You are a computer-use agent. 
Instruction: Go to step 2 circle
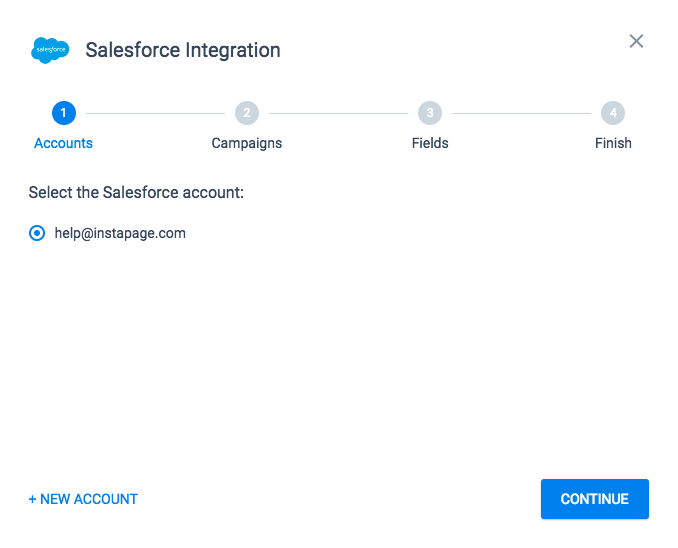point(246,113)
